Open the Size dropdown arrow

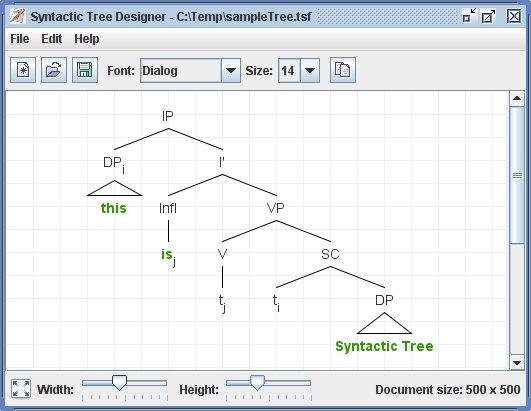point(310,70)
